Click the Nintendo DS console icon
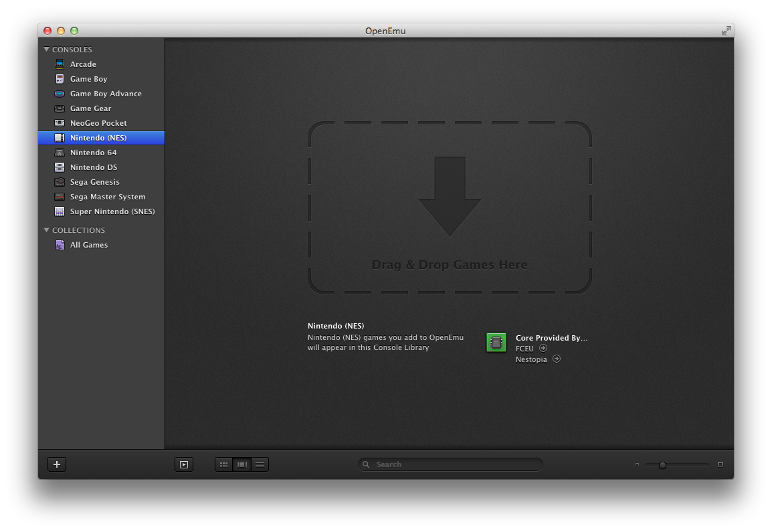 (x=60, y=167)
